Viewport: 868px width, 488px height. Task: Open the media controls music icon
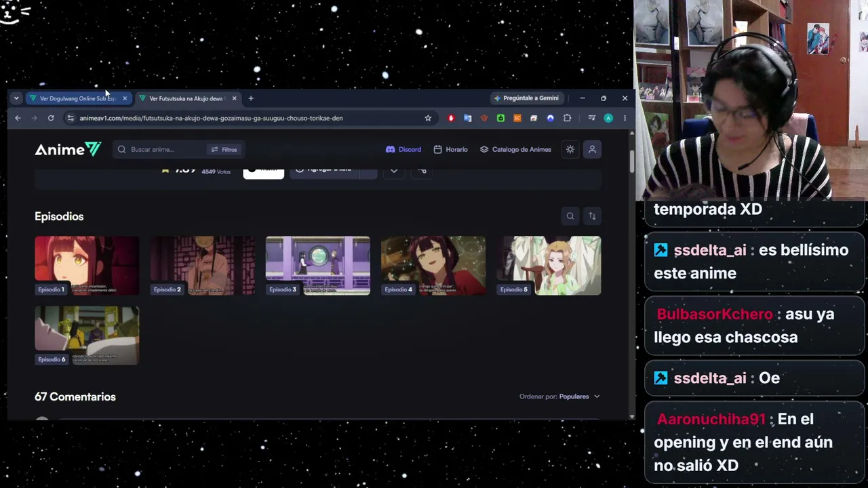(591, 118)
